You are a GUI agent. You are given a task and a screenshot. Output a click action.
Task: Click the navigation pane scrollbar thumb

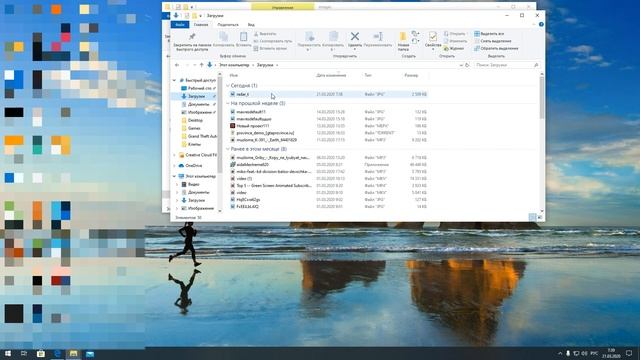[220, 124]
